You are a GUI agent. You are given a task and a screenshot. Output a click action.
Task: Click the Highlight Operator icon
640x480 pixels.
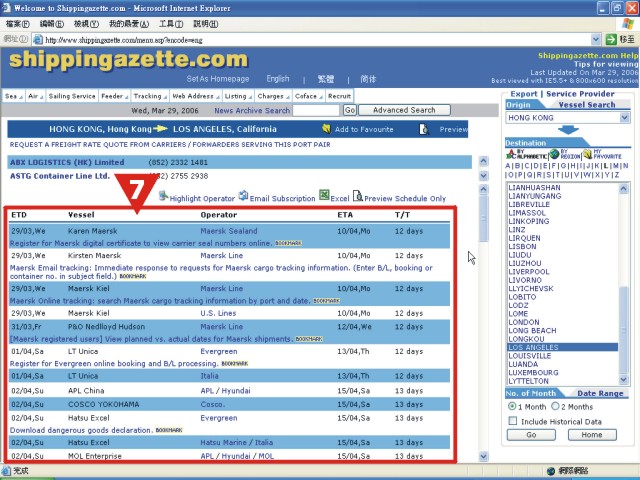point(164,196)
